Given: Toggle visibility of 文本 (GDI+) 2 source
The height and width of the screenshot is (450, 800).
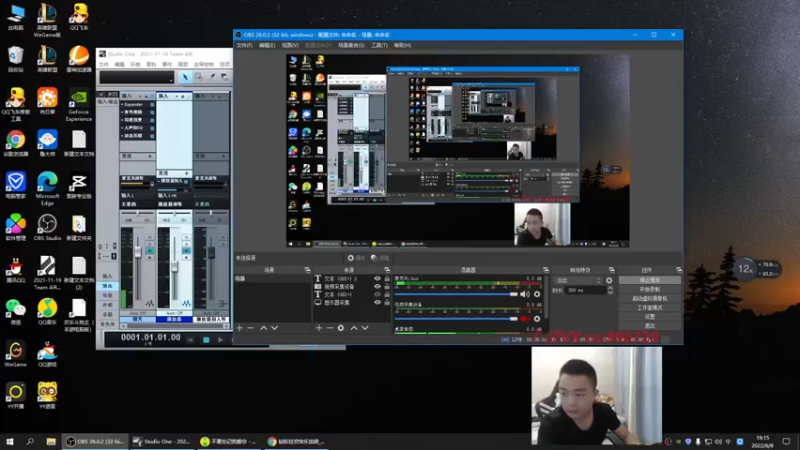Looking at the screenshot, I should click(377, 279).
